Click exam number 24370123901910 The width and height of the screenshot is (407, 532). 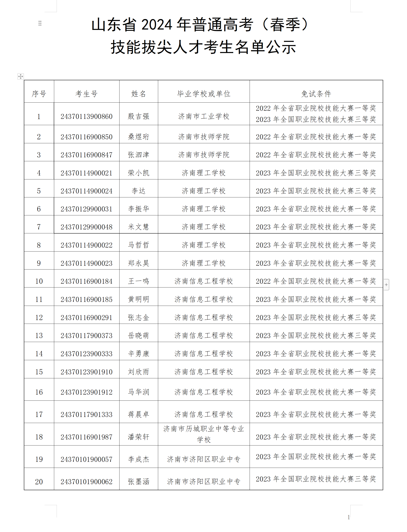[x=87, y=372]
